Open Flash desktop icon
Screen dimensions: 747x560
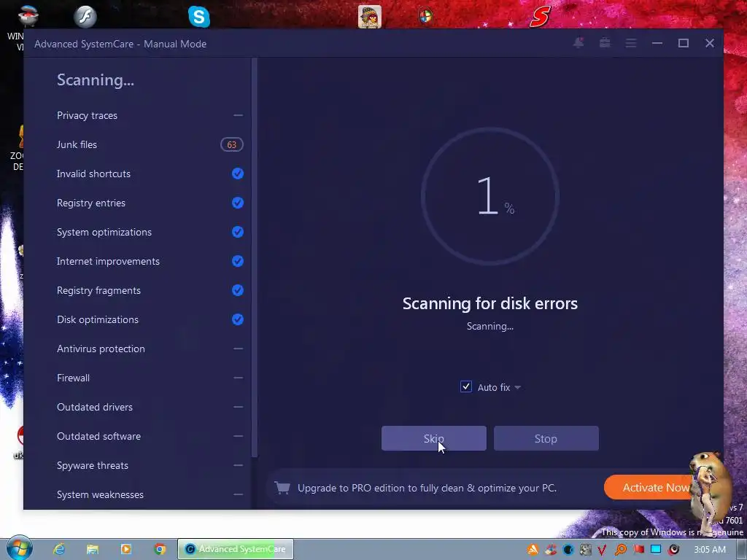pos(85,17)
